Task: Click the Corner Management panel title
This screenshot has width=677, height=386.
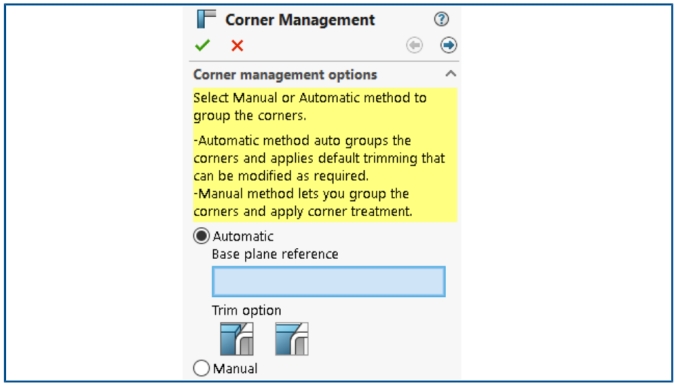Action: tap(300, 20)
